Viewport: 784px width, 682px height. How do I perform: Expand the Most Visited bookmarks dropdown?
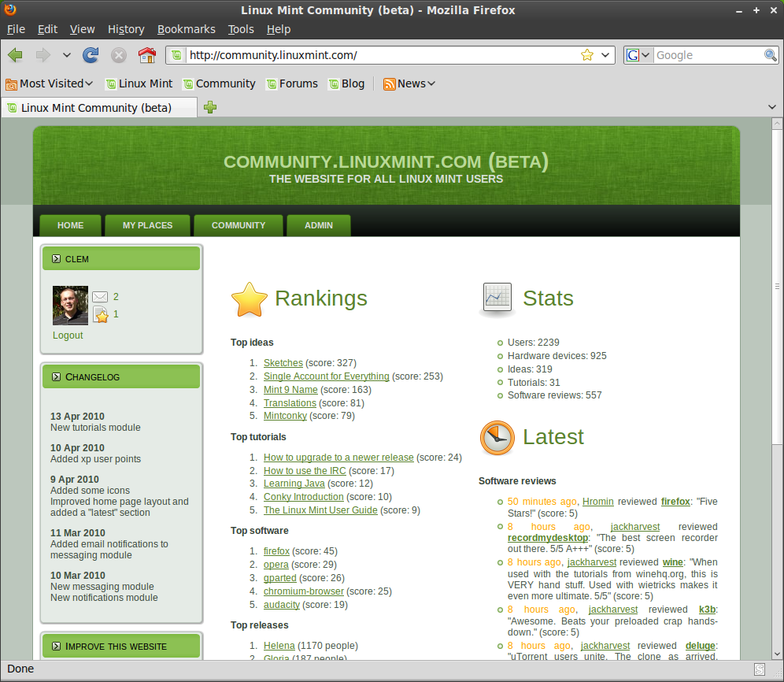click(89, 83)
